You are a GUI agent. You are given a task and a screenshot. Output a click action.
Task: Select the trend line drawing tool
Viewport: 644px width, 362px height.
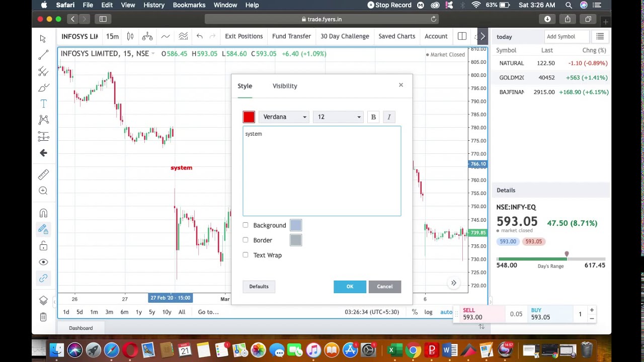(x=43, y=55)
